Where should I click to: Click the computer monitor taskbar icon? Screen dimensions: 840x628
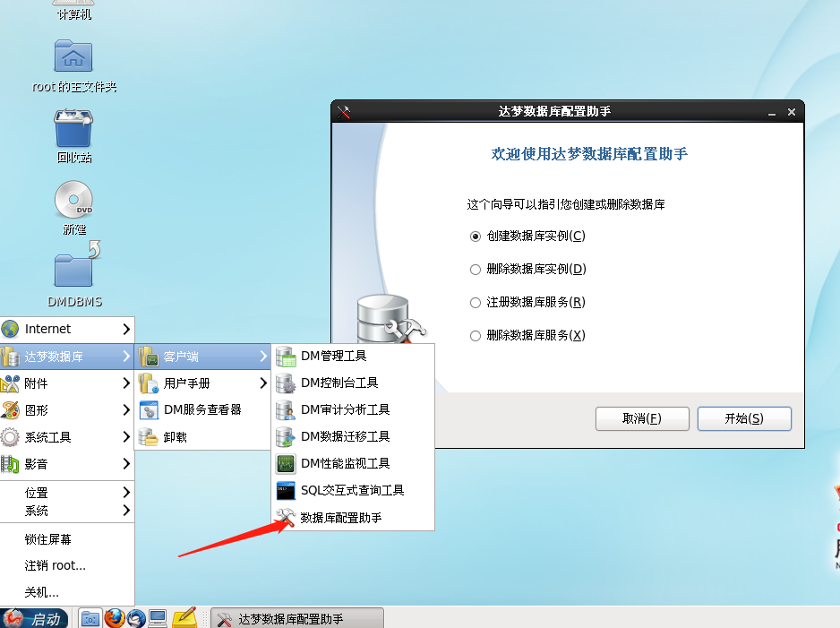[158, 618]
